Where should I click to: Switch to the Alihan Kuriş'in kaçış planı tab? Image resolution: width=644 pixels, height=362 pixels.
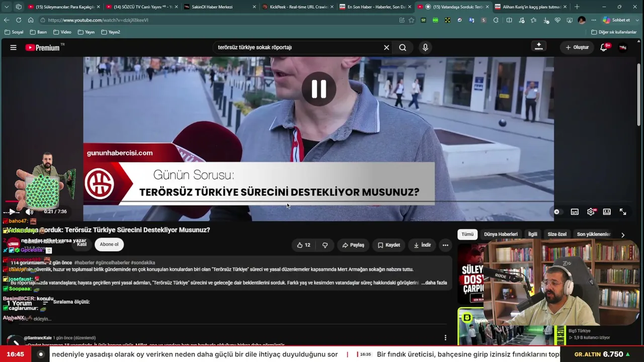point(530,7)
